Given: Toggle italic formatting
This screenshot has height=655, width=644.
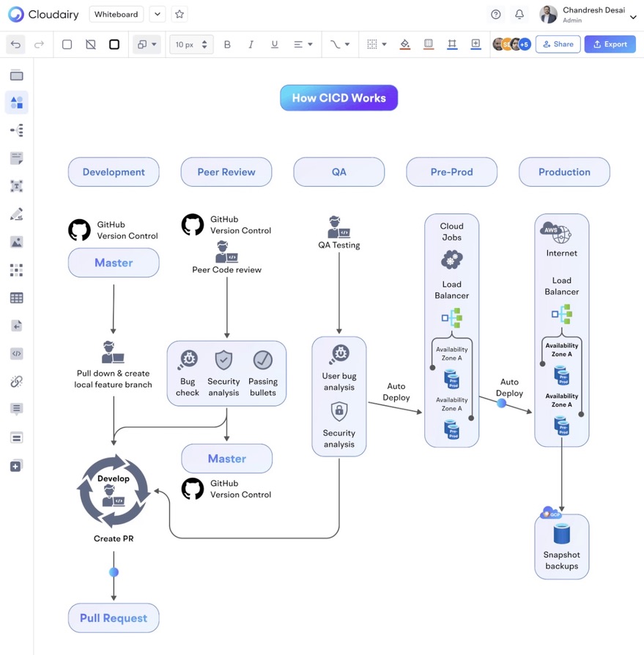Looking at the screenshot, I should pos(251,44).
